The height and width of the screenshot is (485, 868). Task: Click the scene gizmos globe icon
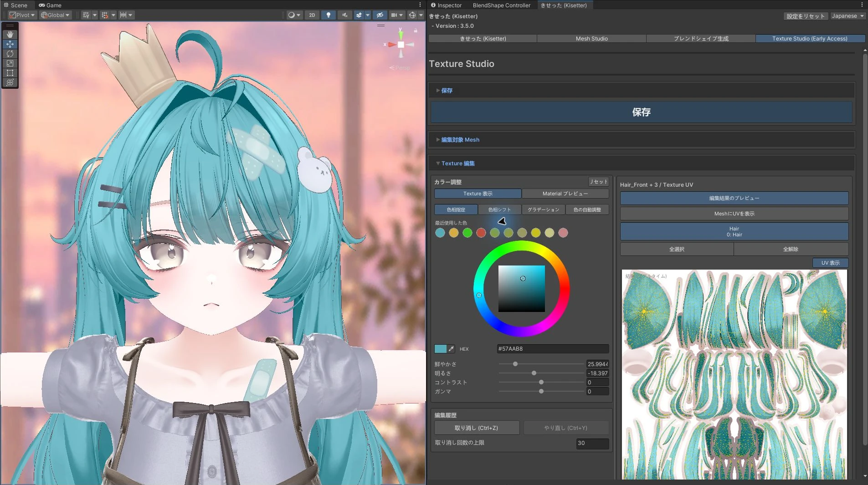[x=412, y=15]
